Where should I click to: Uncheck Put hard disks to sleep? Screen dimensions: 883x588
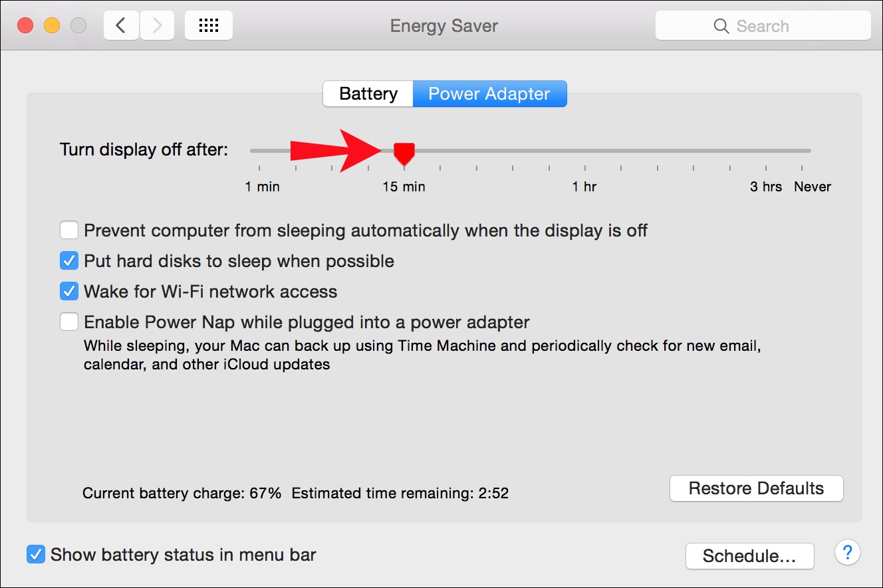[69, 261]
